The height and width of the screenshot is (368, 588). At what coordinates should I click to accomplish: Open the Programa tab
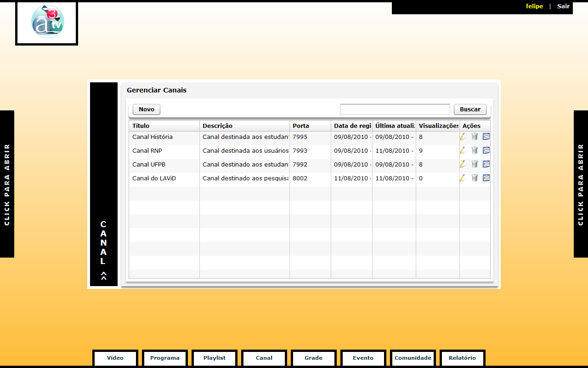click(165, 358)
